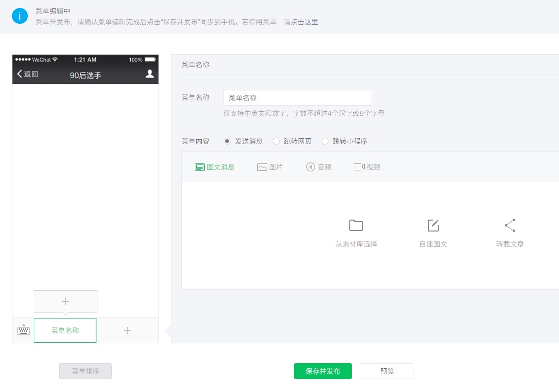Open the 预览 preview
The width and height of the screenshot is (559, 392).
click(387, 371)
